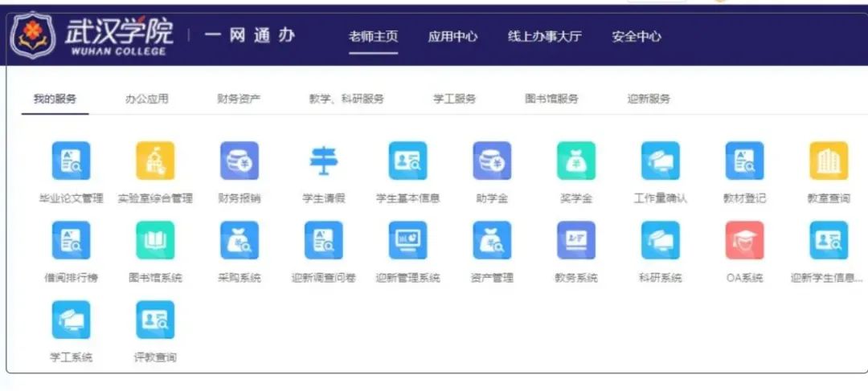The width and height of the screenshot is (868, 391).
Task: Open the 毕业论文管理 service icon
Action: (71, 161)
